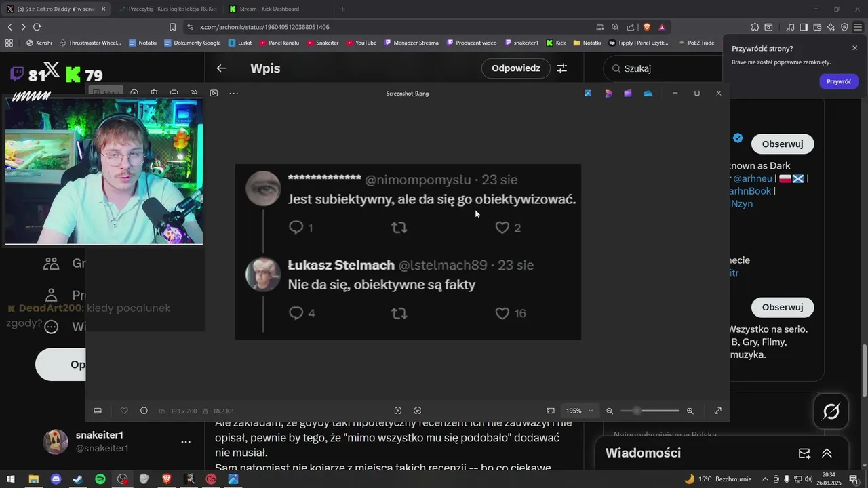Open reply filter settings icon on X
868x488 pixels.
562,68
